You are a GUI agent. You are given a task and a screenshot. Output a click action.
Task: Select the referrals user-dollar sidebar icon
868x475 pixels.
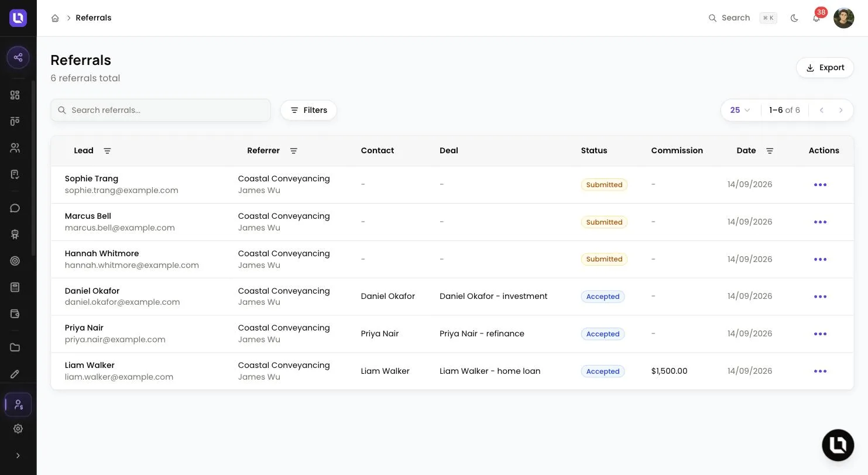pos(18,404)
